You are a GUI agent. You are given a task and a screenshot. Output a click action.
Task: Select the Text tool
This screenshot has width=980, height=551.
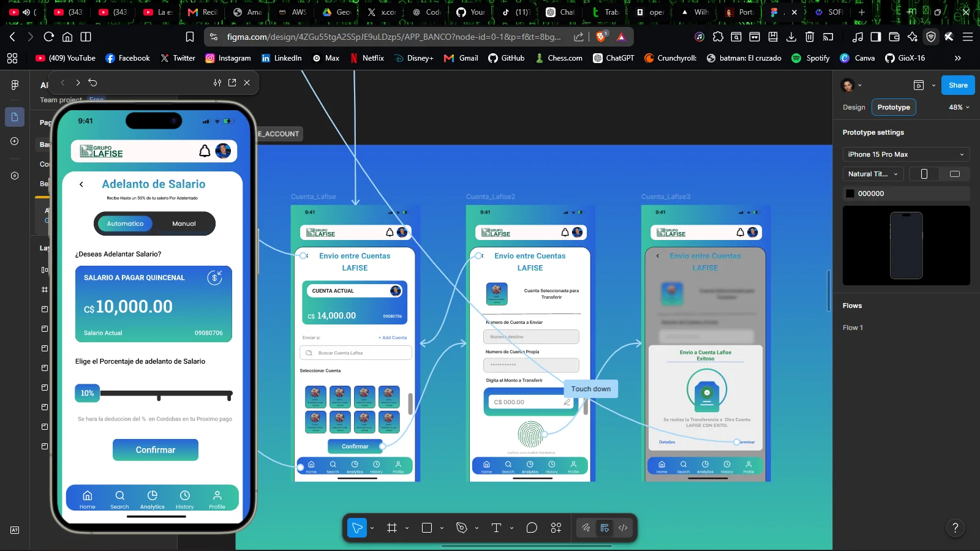(496, 528)
